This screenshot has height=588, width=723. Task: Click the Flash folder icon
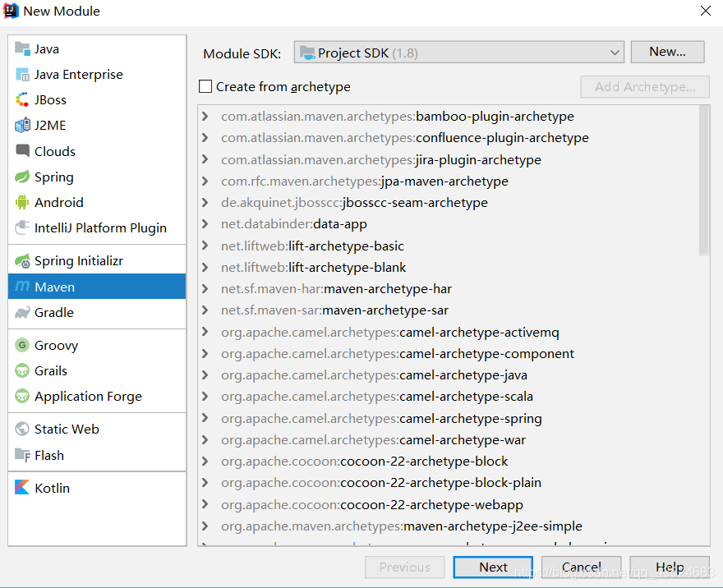[22, 455]
